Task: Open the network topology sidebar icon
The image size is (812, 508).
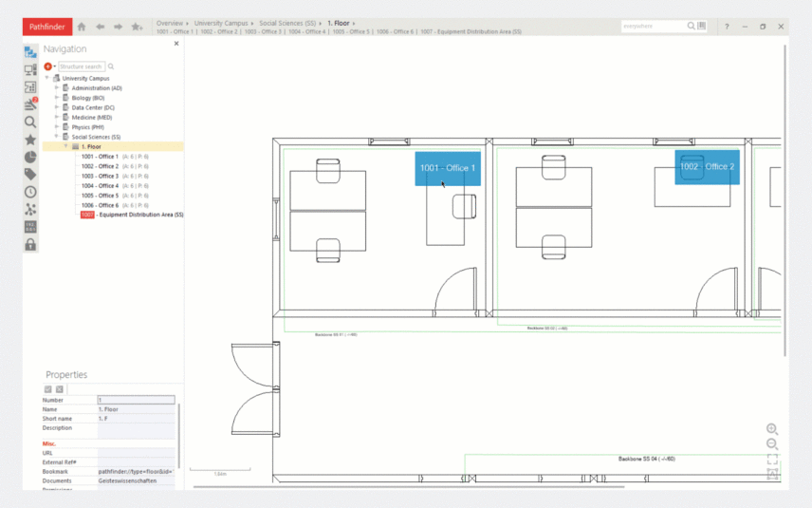Action: point(30,210)
